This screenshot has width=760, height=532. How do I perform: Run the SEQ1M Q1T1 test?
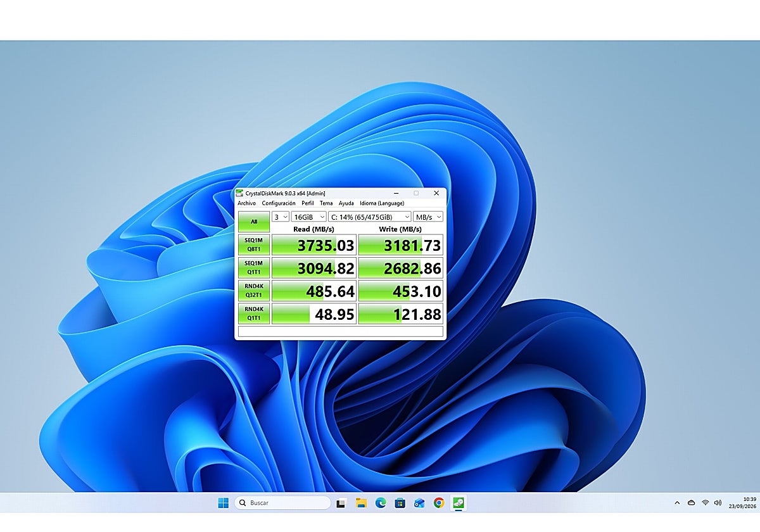click(x=254, y=268)
